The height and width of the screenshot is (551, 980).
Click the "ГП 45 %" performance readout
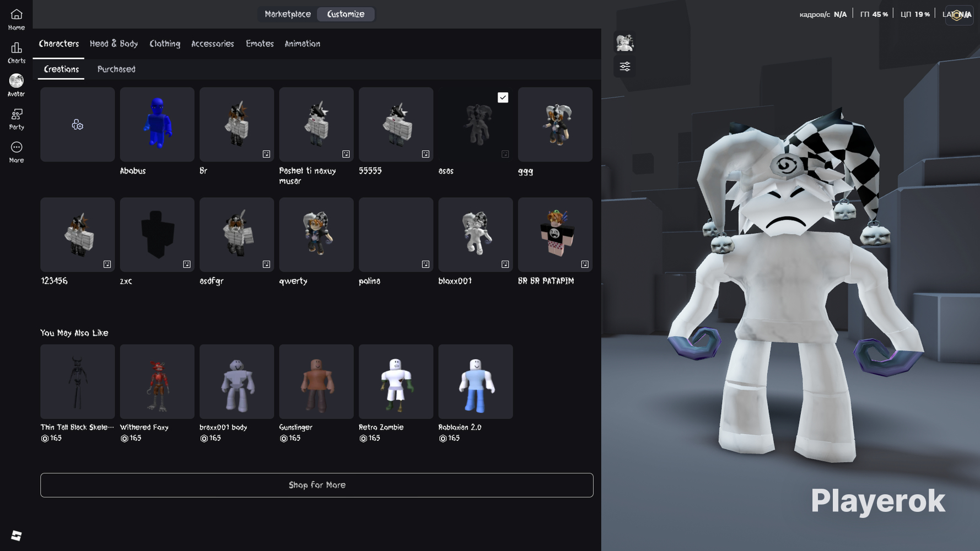pos(874,14)
